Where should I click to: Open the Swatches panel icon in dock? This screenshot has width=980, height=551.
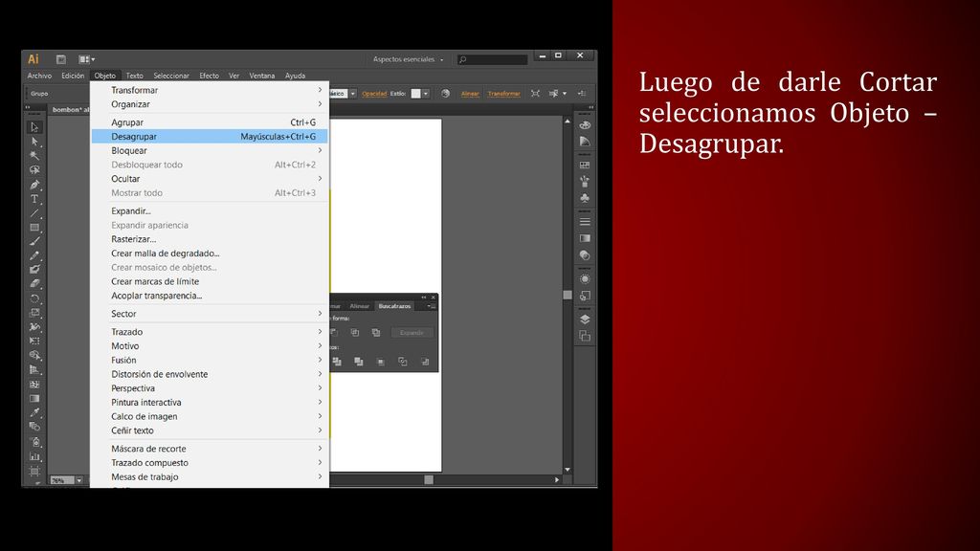[x=585, y=165]
